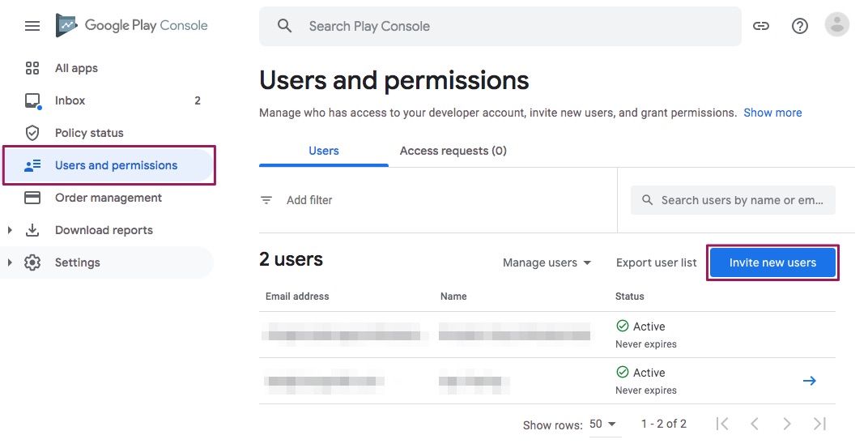Click the Policy status shield icon

(x=32, y=133)
